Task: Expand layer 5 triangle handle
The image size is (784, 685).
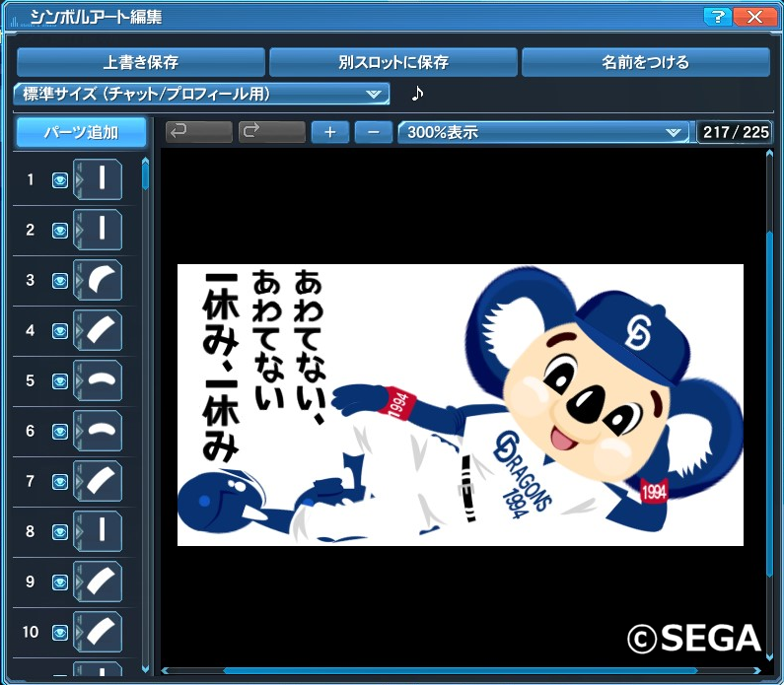Action: [78, 380]
